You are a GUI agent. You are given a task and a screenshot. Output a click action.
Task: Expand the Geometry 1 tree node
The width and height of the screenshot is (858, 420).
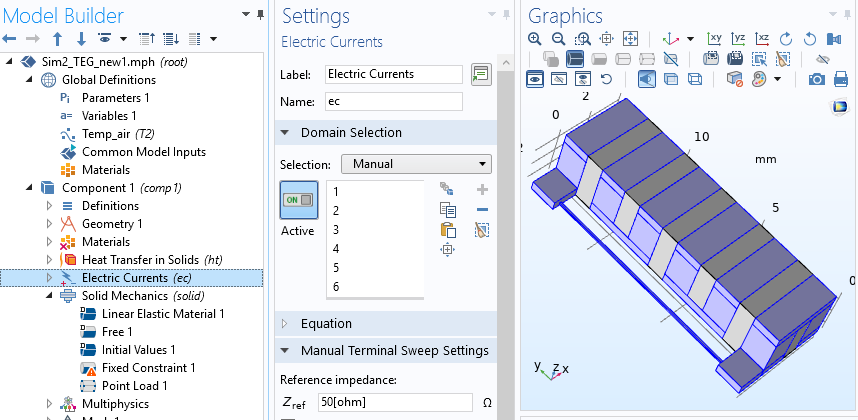49,223
